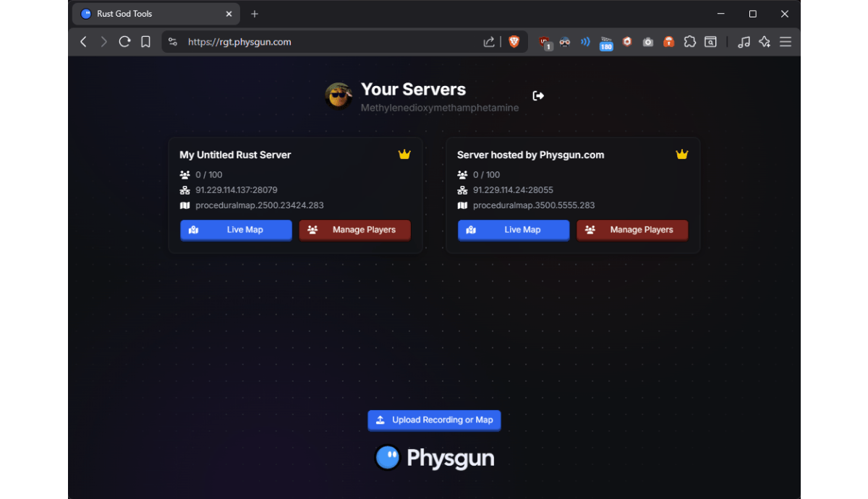Click IP address 91.229.114.24:28055
This screenshot has width=868, height=499.
[513, 190]
